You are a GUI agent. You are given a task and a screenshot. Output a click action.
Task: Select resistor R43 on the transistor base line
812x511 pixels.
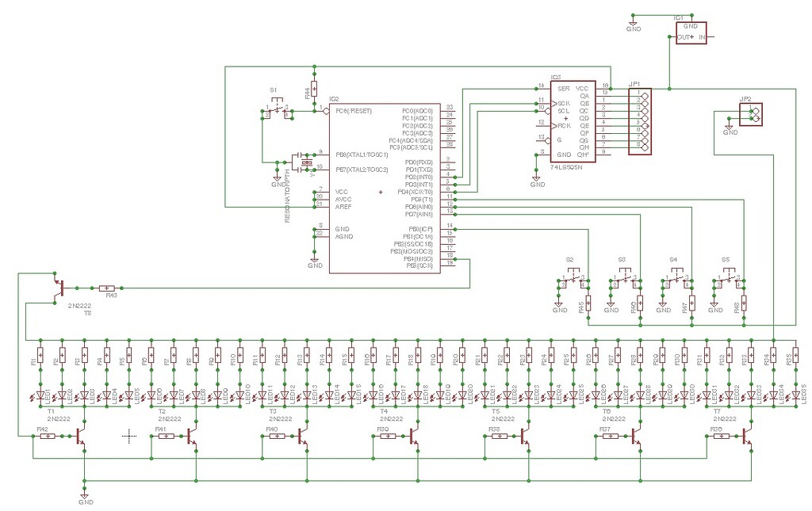107,287
